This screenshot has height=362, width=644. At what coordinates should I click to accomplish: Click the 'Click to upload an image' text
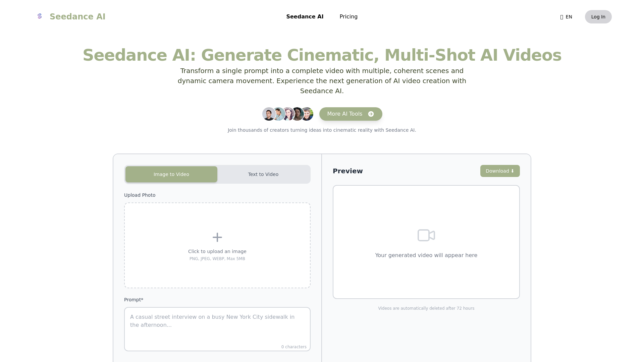[217, 251]
